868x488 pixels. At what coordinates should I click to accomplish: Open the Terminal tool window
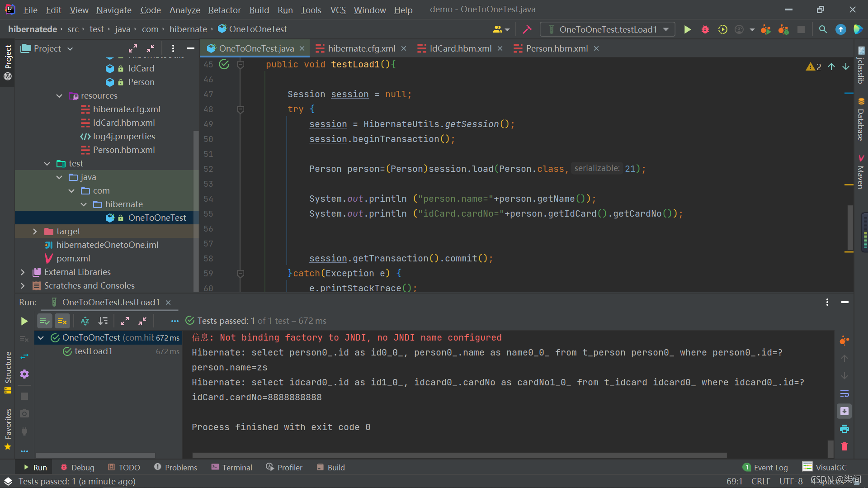point(232,467)
